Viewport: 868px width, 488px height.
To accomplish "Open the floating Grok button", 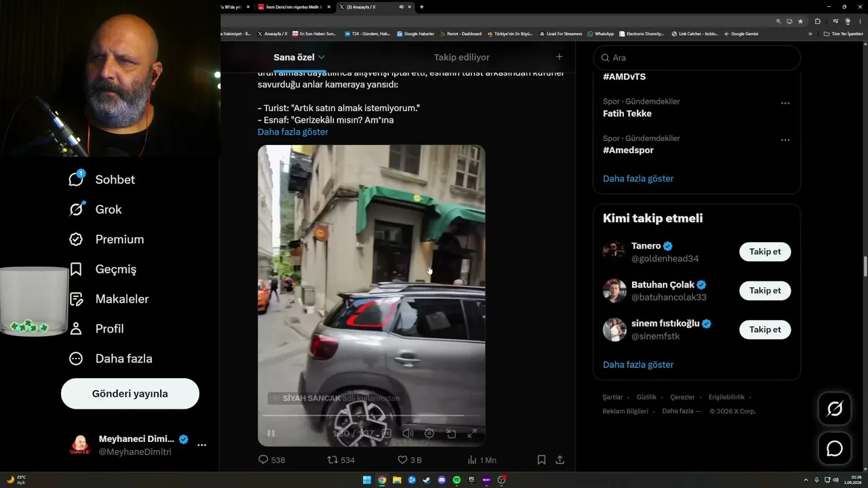I will pyautogui.click(x=835, y=409).
